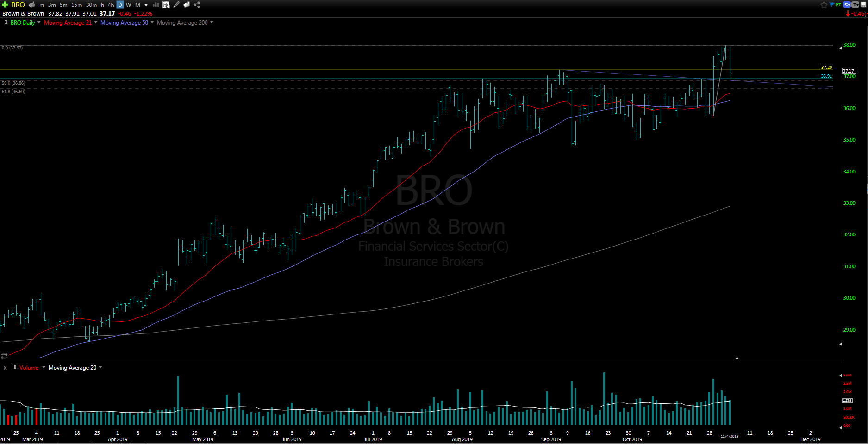Click the Sep 2019 label on time axis

coord(551,439)
